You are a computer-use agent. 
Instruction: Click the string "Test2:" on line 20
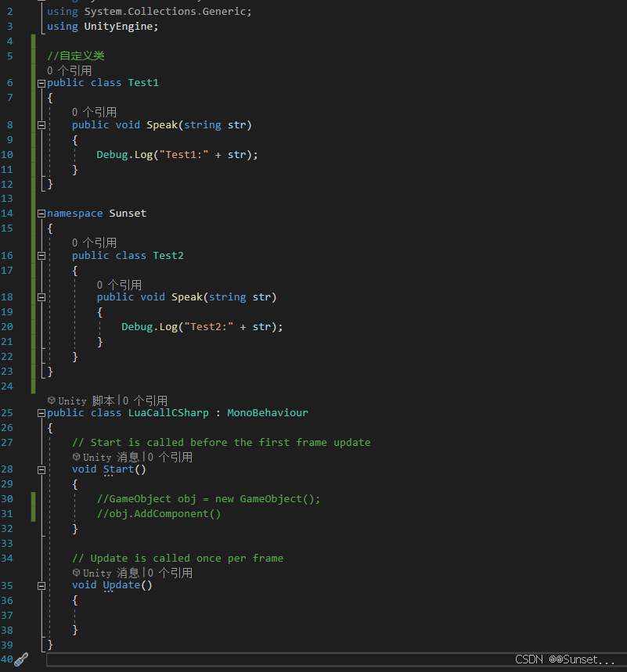[x=209, y=327]
